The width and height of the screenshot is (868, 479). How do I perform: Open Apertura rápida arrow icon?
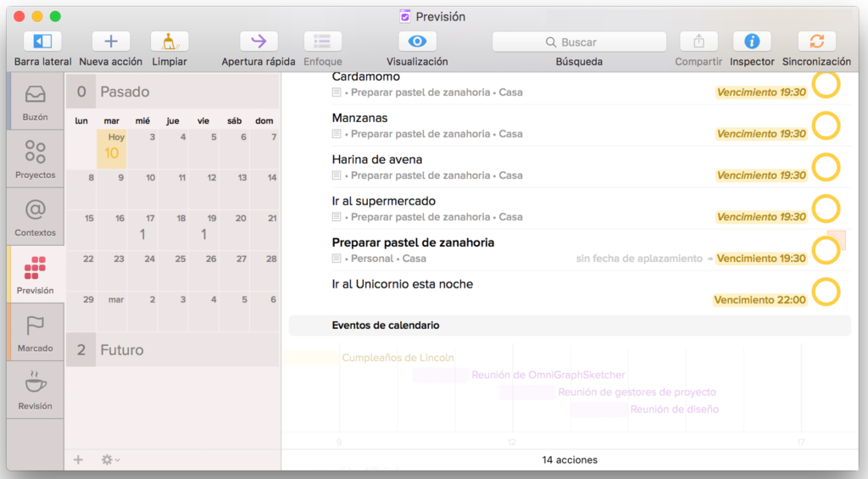click(x=259, y=42)
